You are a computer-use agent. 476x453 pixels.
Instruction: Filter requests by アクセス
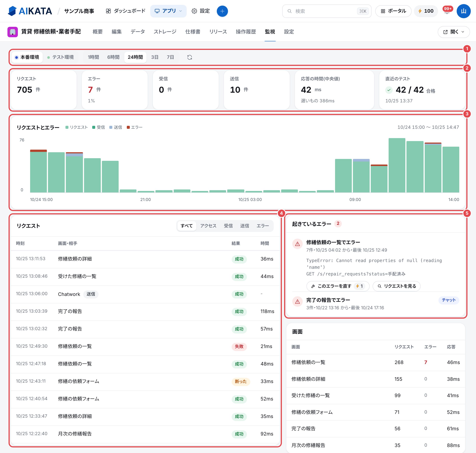pyautogui.click(x=208, y=226)
